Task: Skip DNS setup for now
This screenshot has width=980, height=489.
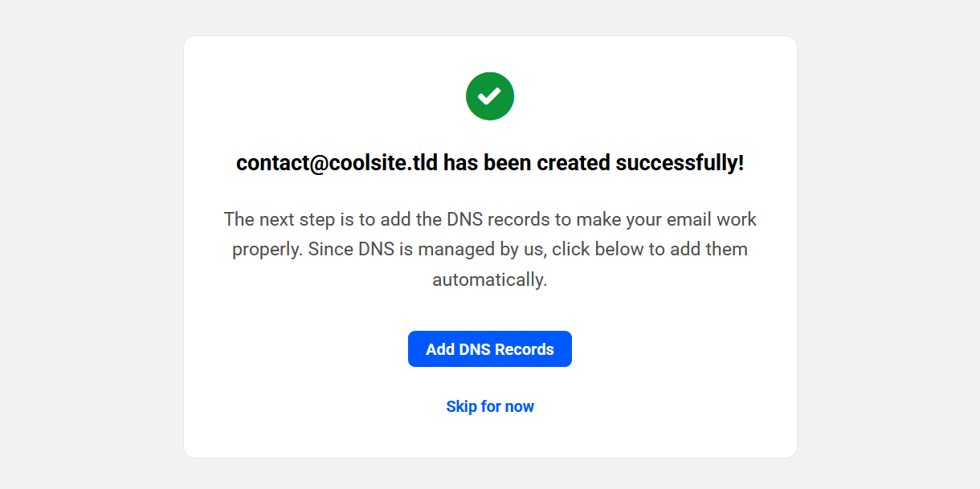Action: (490, 406)
